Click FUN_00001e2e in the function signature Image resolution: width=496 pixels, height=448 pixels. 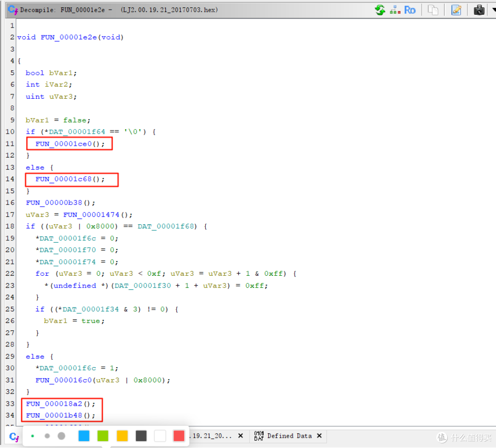point(69,37)
